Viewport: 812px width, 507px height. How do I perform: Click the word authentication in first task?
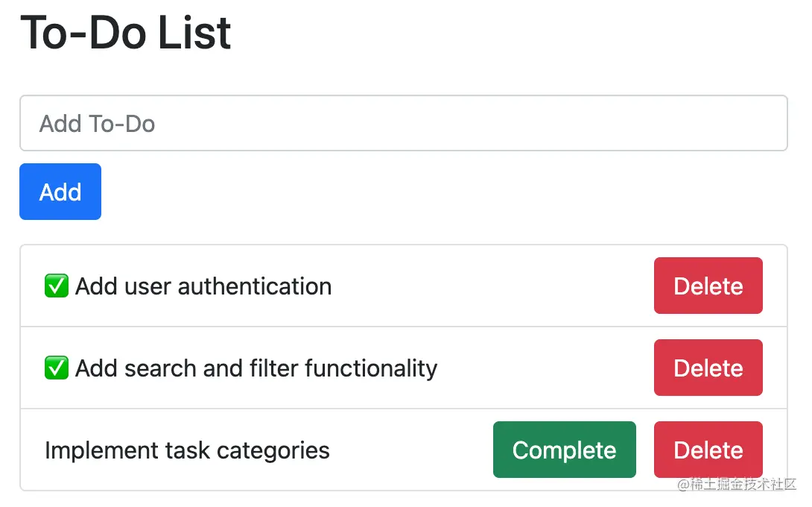(255, 286)
